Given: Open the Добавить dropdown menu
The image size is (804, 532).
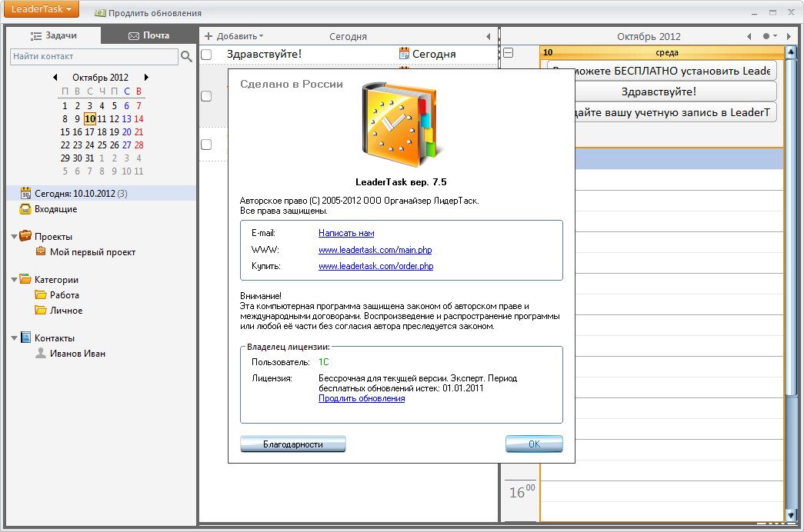Looking at the screenshot, I should 234,36.
